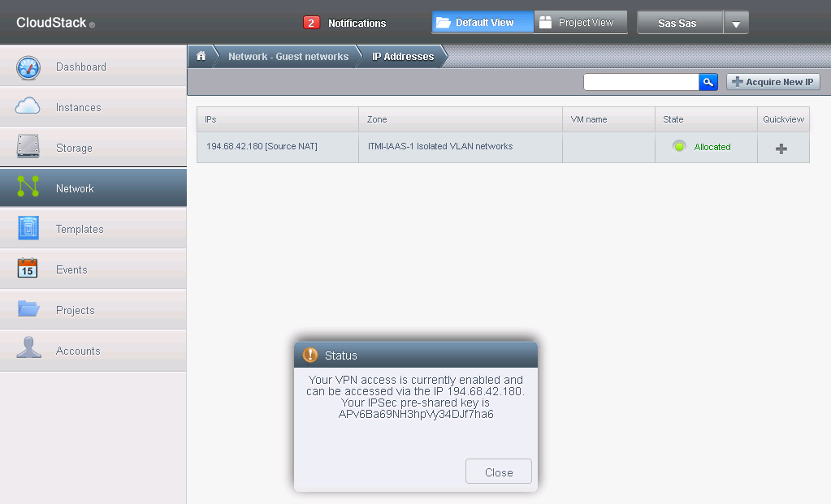The width and height of the screenshot is (831, 504).
Task: Click the search magnifier button
Action: tap(708, 82)
